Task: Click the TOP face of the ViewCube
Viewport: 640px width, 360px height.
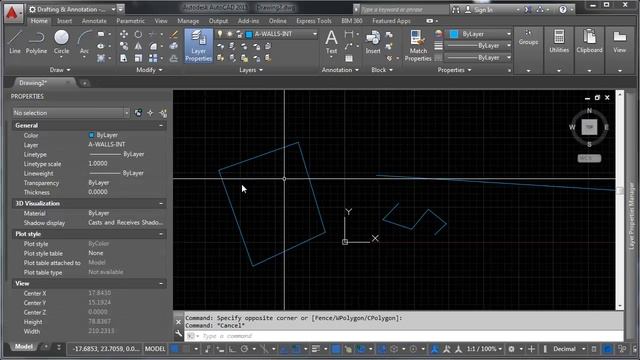Action: coord(589,127)
